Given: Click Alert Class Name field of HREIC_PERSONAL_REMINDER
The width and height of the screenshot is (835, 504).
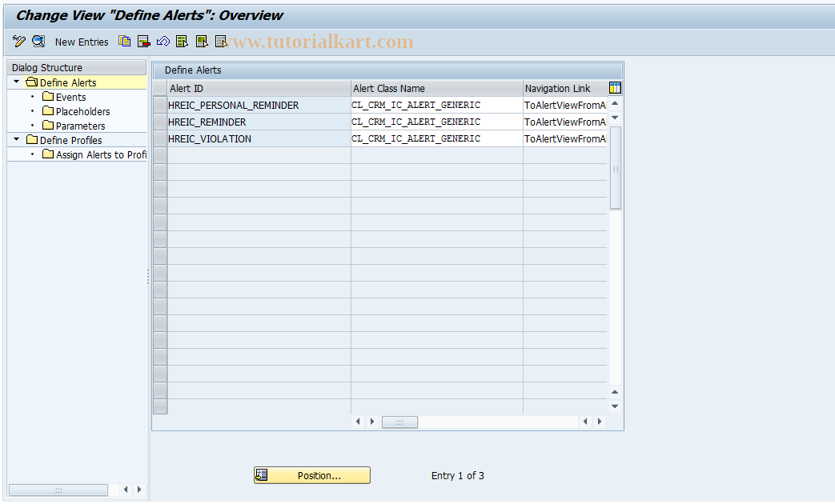Looking at the screenshot, I should pyautogui.click(x=436, y=105).
